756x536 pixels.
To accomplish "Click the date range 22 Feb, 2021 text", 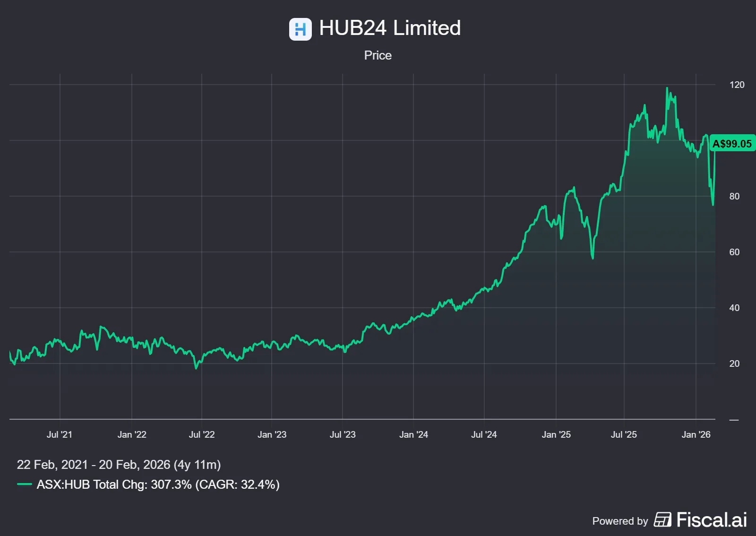I will point(52,465).
